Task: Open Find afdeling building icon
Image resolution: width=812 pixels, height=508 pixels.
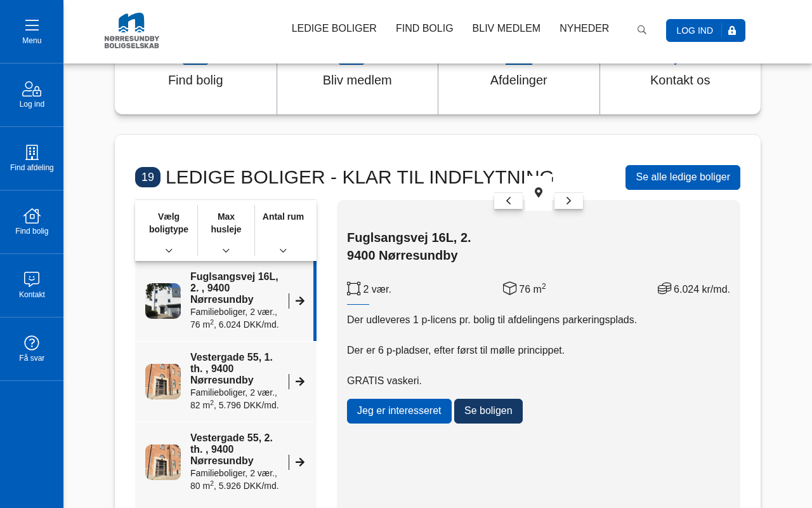Action: [32, 152]
